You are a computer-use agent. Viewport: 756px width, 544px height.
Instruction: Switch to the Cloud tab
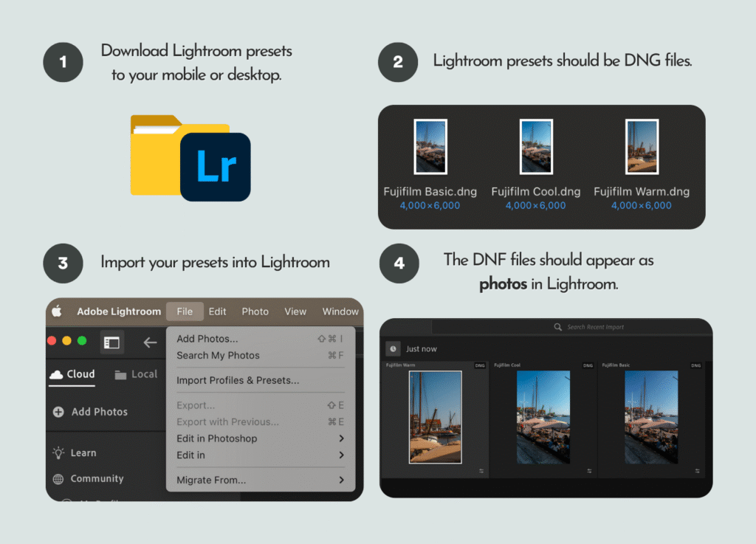[72, 374]
